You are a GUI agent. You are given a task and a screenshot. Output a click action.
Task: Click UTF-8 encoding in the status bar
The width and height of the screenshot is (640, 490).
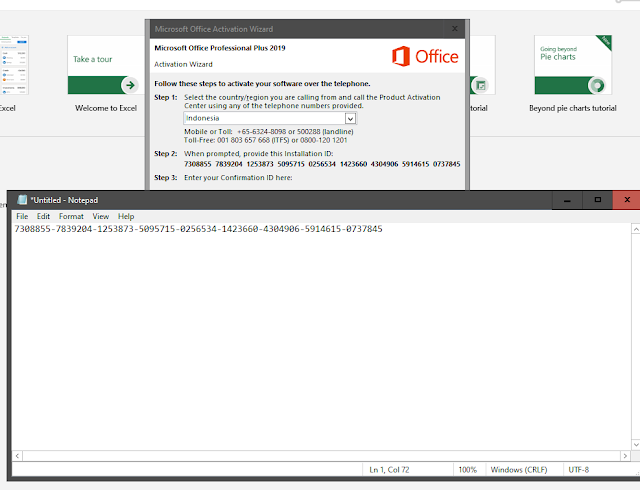pos(578,470)
